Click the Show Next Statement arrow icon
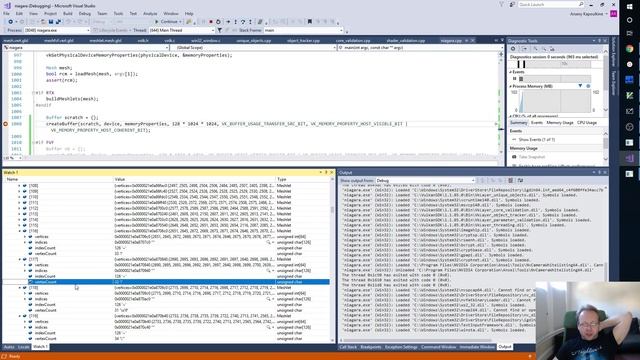640x360 pixels. click(228, 22)
